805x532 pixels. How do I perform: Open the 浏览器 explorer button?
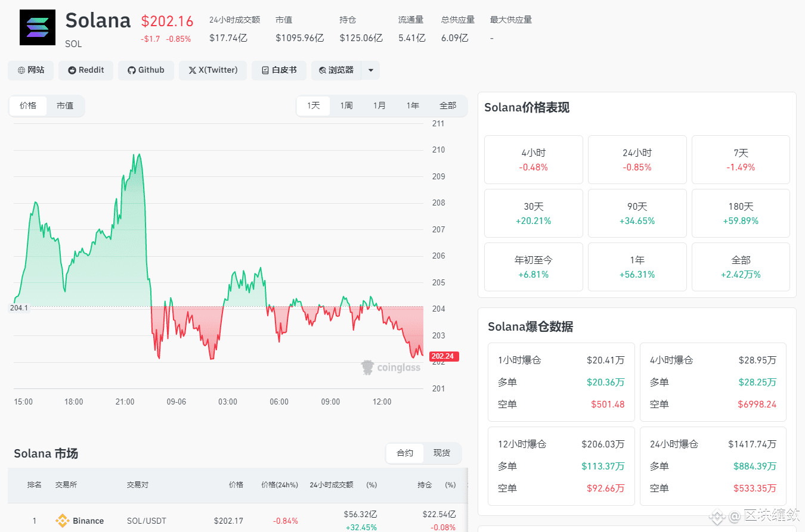336,70
